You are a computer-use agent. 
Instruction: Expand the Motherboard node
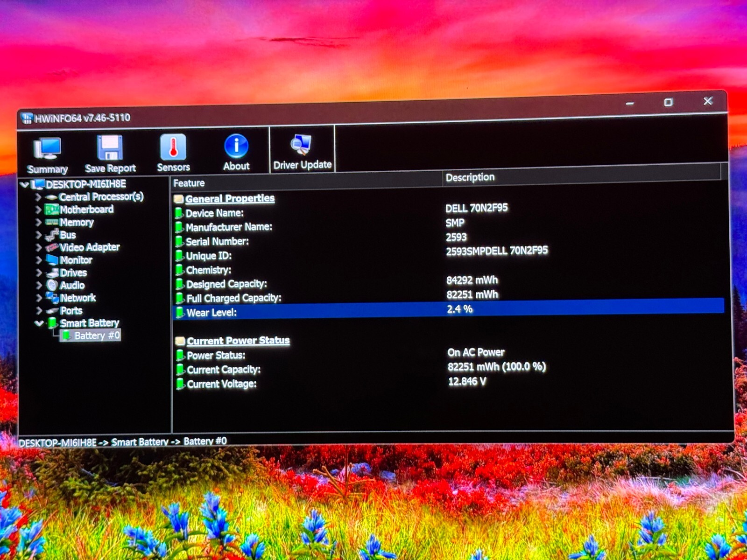coord(38,210)
